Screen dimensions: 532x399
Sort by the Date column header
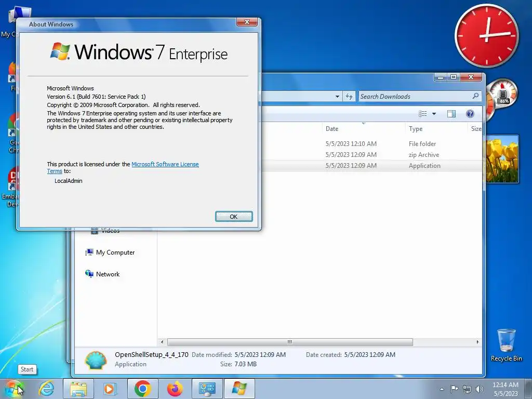click(x=363, y=129)
